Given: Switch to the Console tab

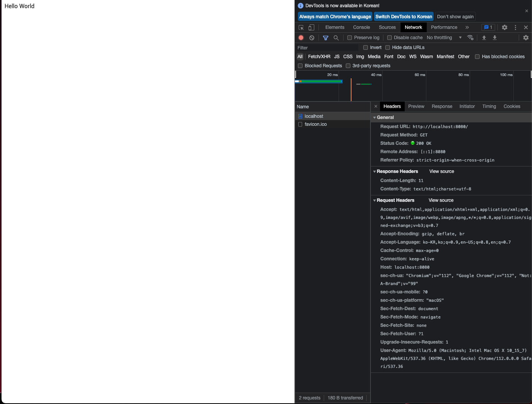Looking at the screenshot, I should tap(361, 27).
